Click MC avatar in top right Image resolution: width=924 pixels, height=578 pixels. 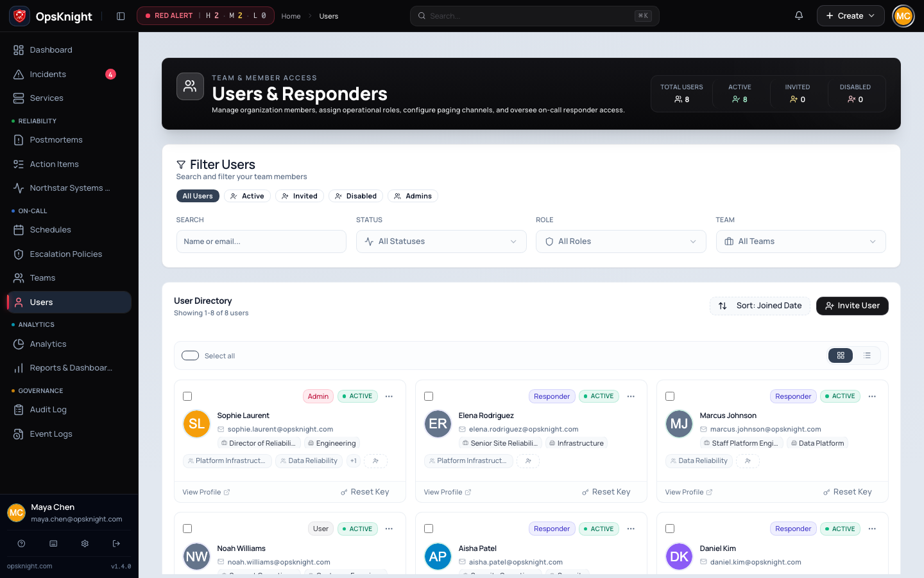tap(903, 16)
